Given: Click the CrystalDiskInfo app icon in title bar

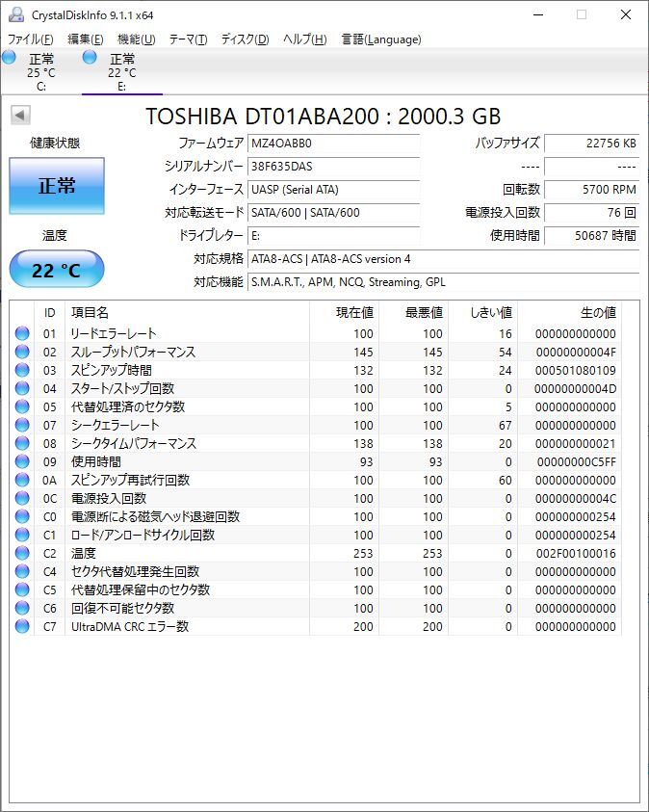Looking at the screenshot, I should (16, 15).
